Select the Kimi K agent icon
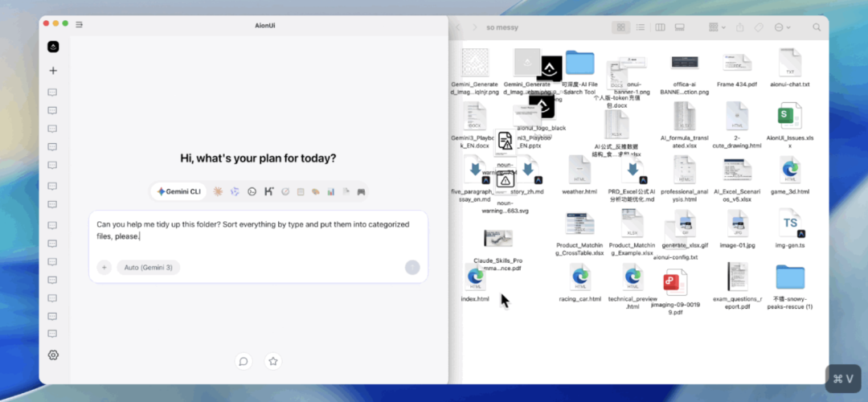868x402 pixels. [269, 191]
